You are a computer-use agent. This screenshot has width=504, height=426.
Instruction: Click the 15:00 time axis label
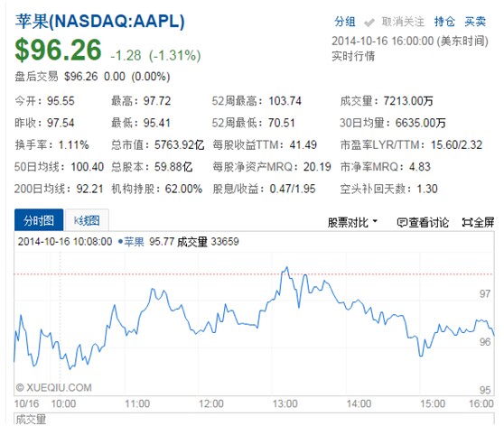[433, 403]
